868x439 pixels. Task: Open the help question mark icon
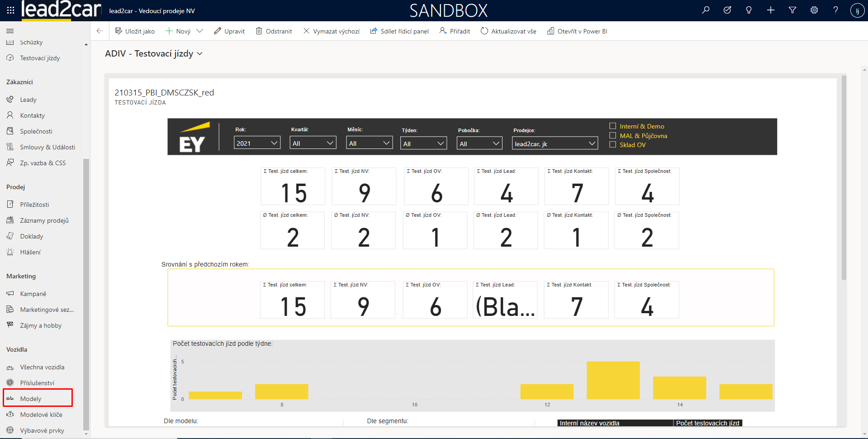point(835,10)
